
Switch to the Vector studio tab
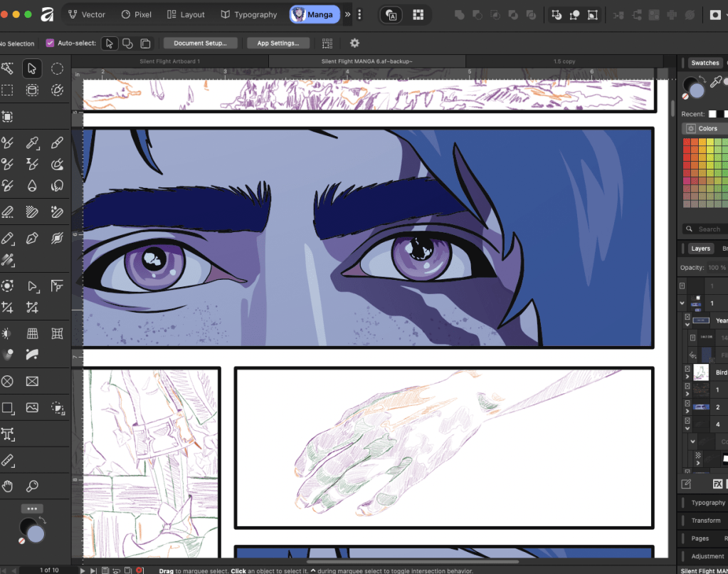pos(87,14)
